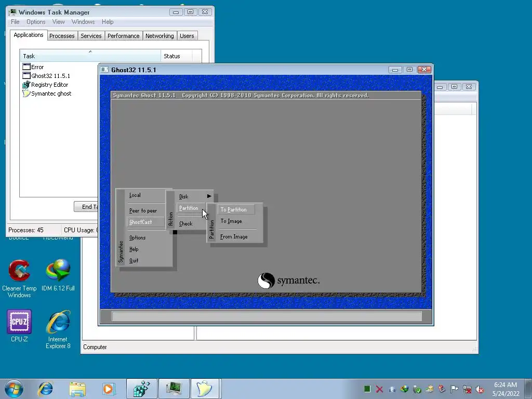
Task: Open Task Manager Help menu
Action: [108, 22]
